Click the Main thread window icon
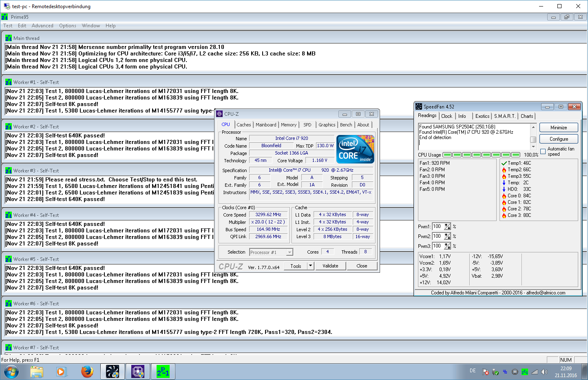The height and width of the screenshot is (380, 588). coord(9,38)
